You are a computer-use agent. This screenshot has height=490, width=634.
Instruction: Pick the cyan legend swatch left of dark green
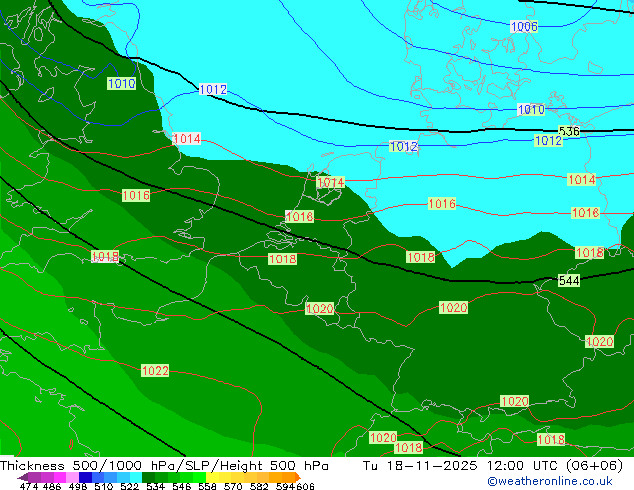coord(136,477)
